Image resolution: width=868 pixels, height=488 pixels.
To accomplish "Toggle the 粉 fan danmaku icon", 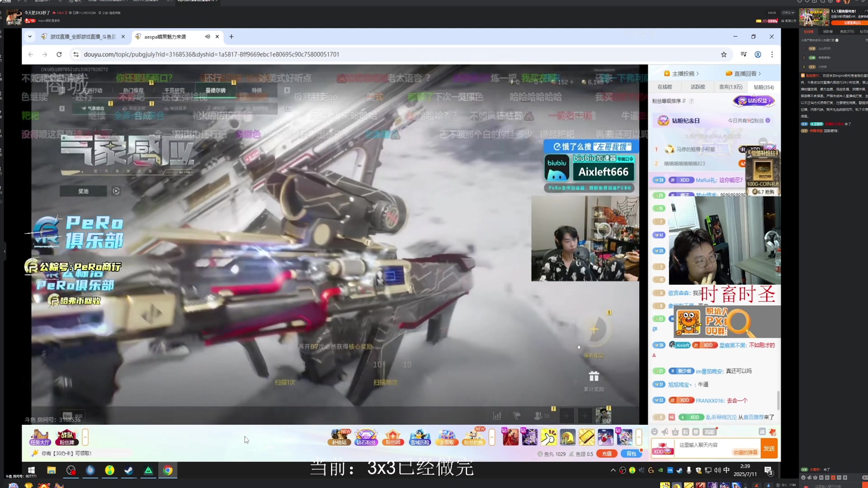I will coord(685,432).
